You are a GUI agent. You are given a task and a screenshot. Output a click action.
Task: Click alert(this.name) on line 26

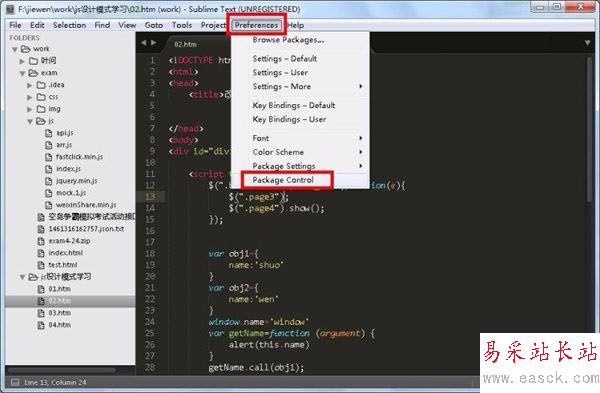269,345
